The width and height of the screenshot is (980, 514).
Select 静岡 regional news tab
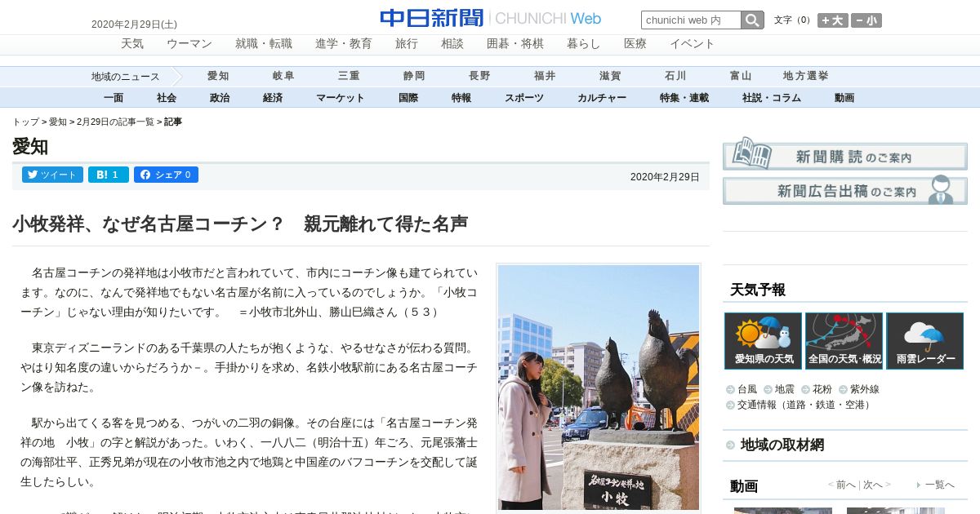(414, 76)
